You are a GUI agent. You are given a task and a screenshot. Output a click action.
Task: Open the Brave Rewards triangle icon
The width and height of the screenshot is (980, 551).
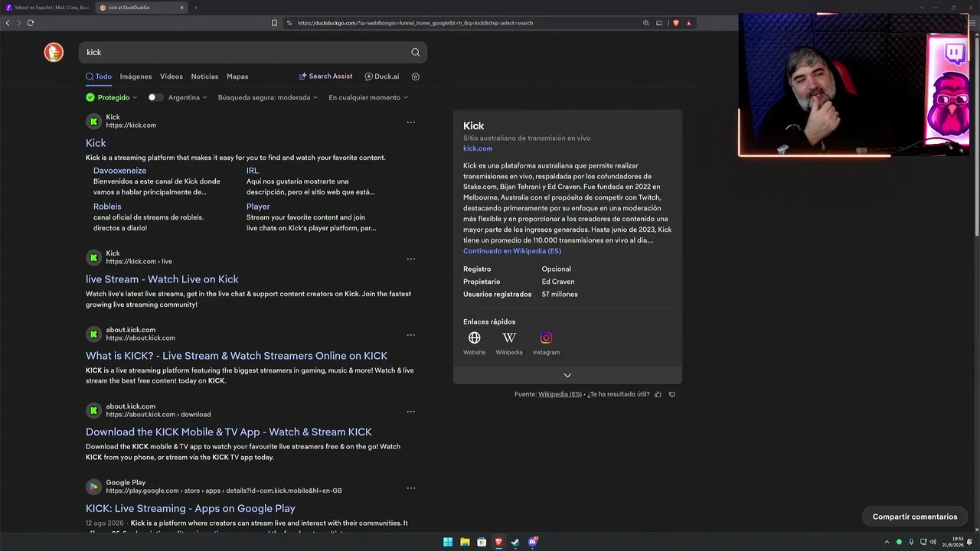pyautogui.click(x=688, y=23)
